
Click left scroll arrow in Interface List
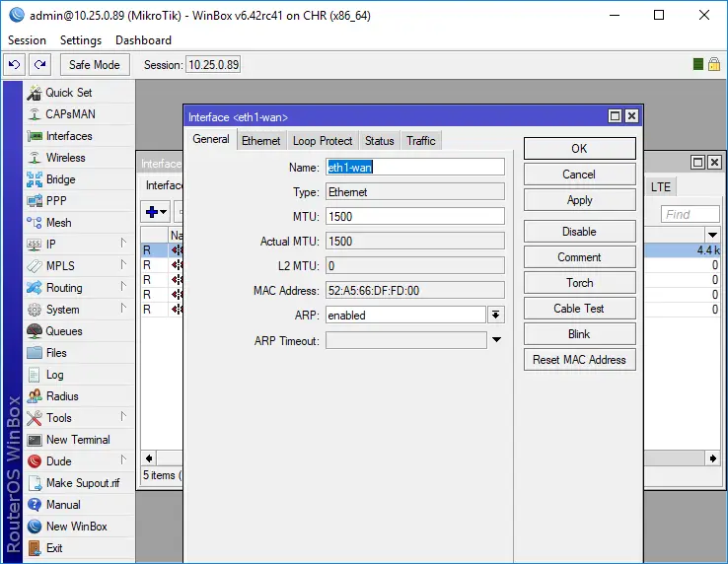[149, 458]
